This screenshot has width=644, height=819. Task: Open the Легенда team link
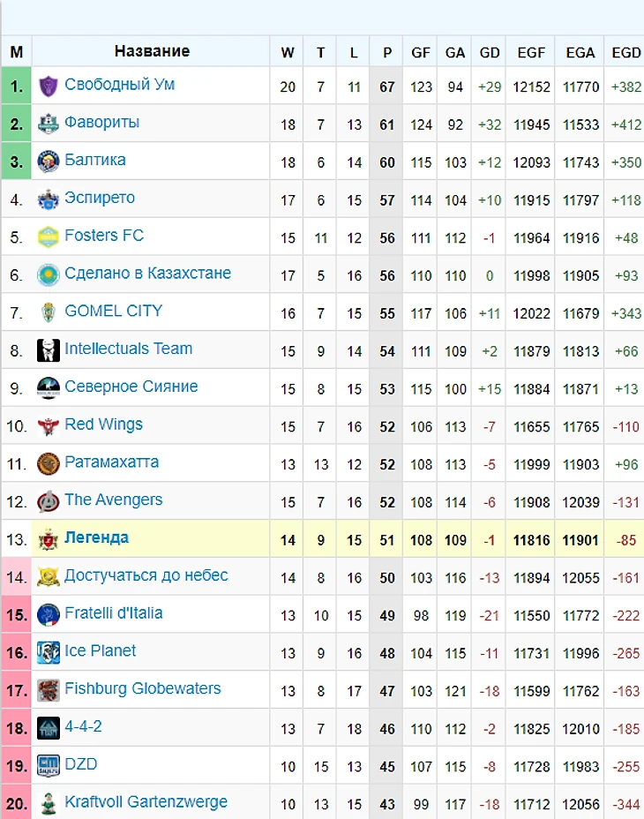[96, 537]
